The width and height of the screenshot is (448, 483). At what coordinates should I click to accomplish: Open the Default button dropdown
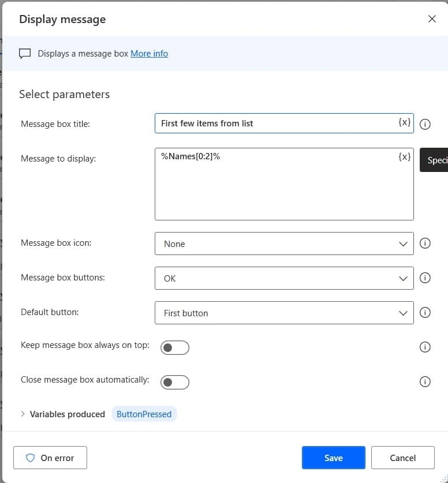284,313
